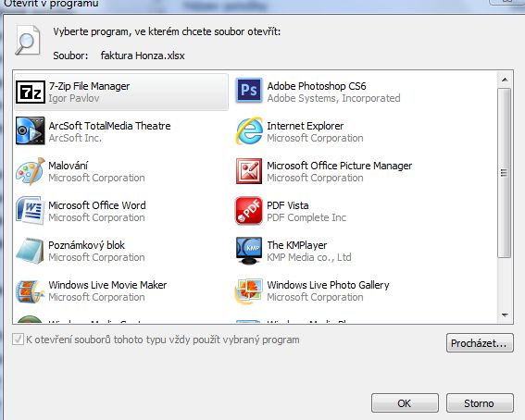Click "ArcSoft Inc." publisher text
Screen dimensions: 525x420
(x=75, y=138)
